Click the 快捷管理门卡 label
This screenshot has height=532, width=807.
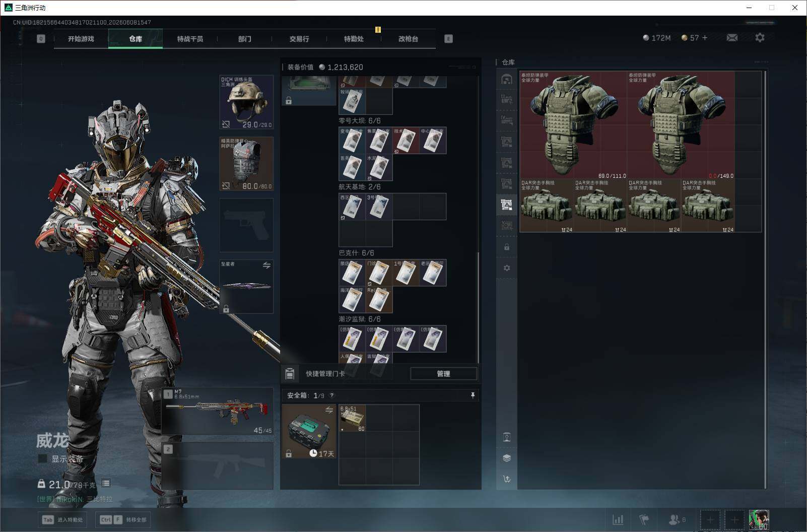click(325, 374)
